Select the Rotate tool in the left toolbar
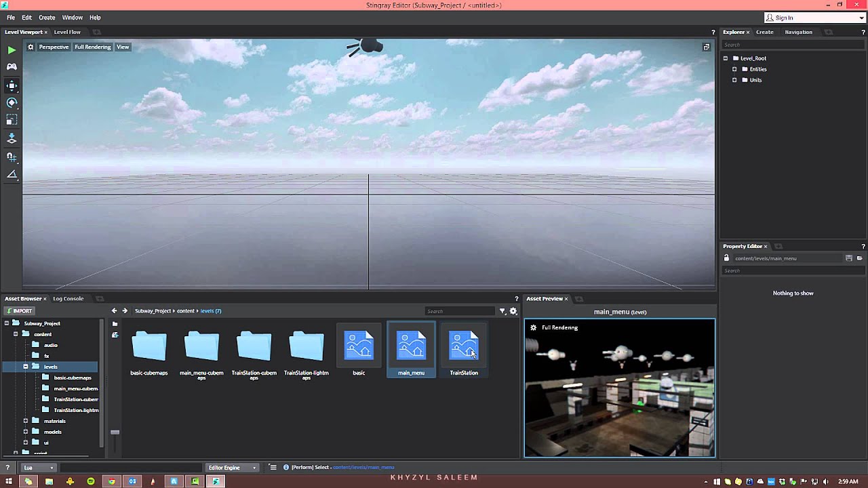Viewport: 868px width, 488px height. (x=12, y=102)
